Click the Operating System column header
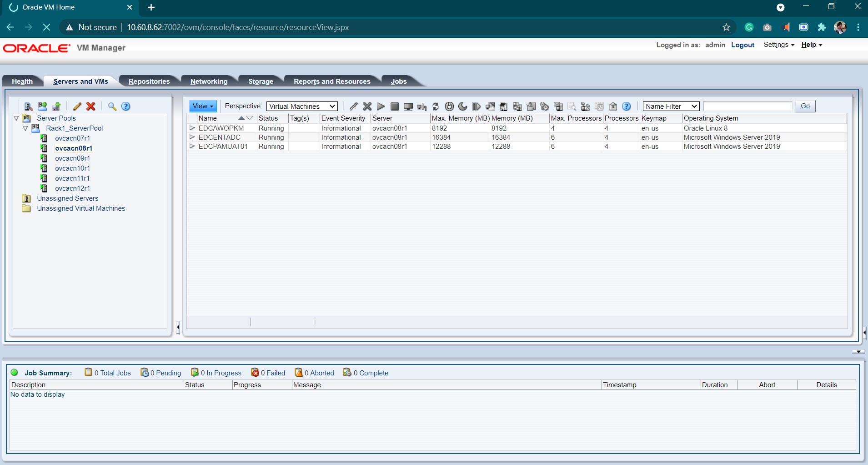The height and width of the screenshot is (465, 868). coord(764,118)
